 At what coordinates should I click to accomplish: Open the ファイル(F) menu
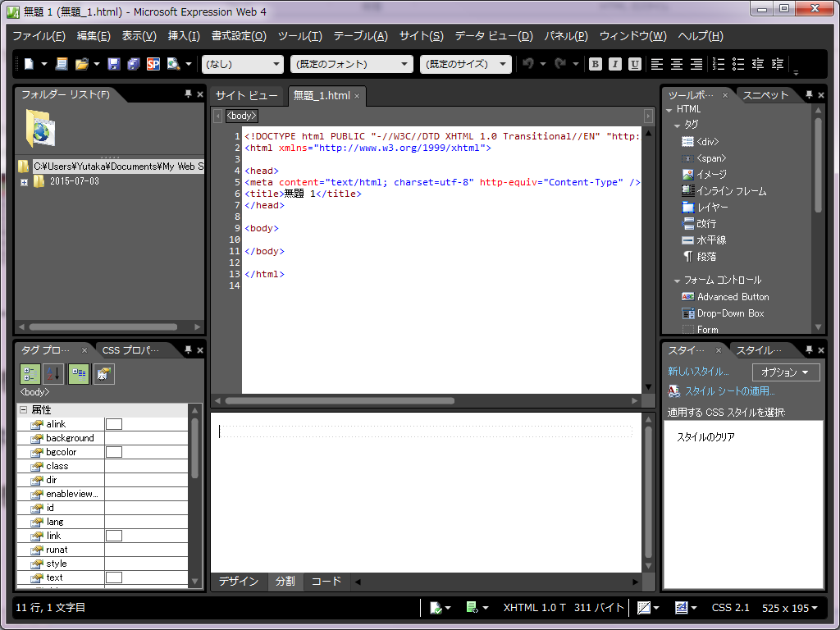(x=39, y=36)
